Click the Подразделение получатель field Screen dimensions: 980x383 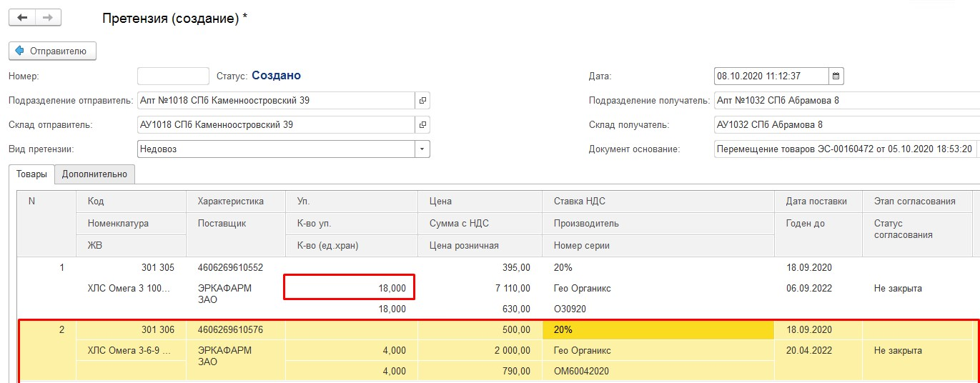click(x=843, y=101)
